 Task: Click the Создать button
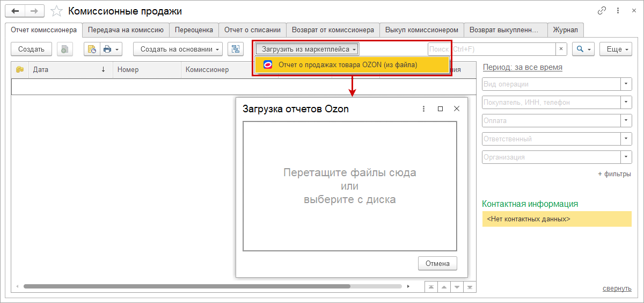[x=31, y=49]
